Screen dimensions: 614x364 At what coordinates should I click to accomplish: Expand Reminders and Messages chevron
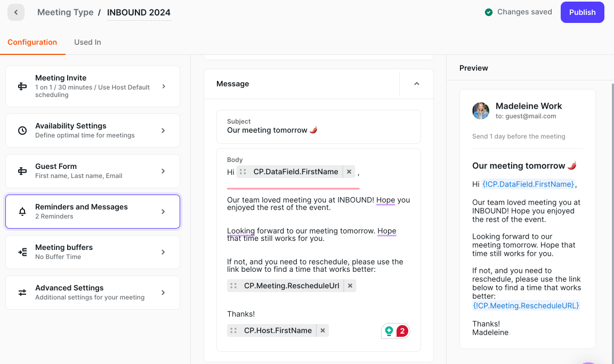pyautogui.click(x=163, y=212)
